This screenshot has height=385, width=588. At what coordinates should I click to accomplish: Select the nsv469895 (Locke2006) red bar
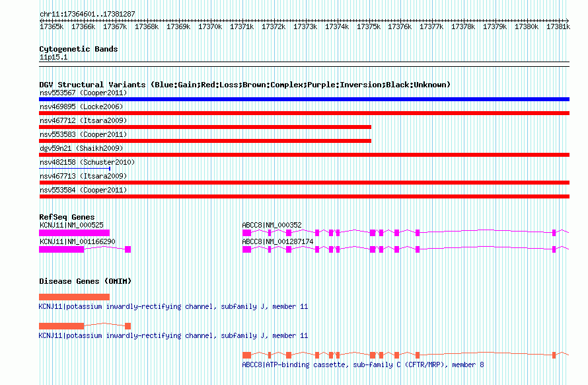[304, 113]
